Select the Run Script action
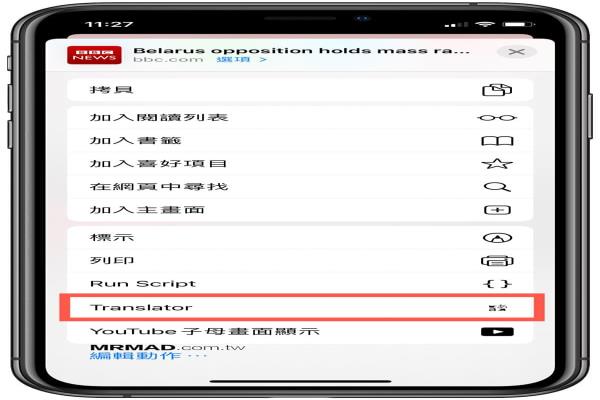 [x=300, y=284]
